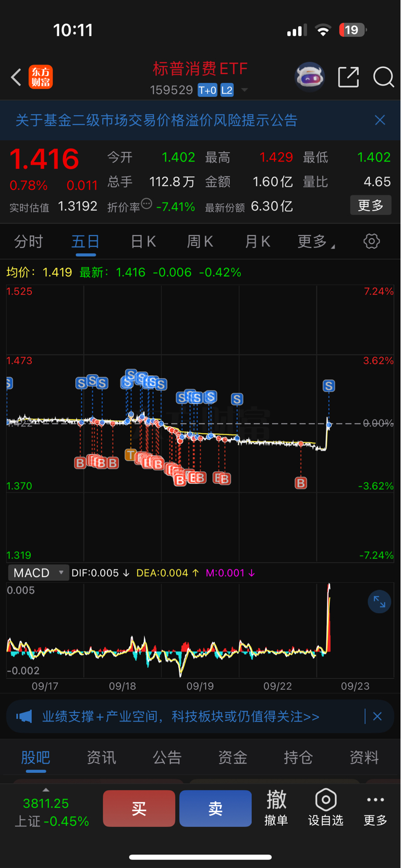Open the 业绩支撑+产业空间 promo link
This screenshot has width=401, height=868.
(x=180, y=716)
